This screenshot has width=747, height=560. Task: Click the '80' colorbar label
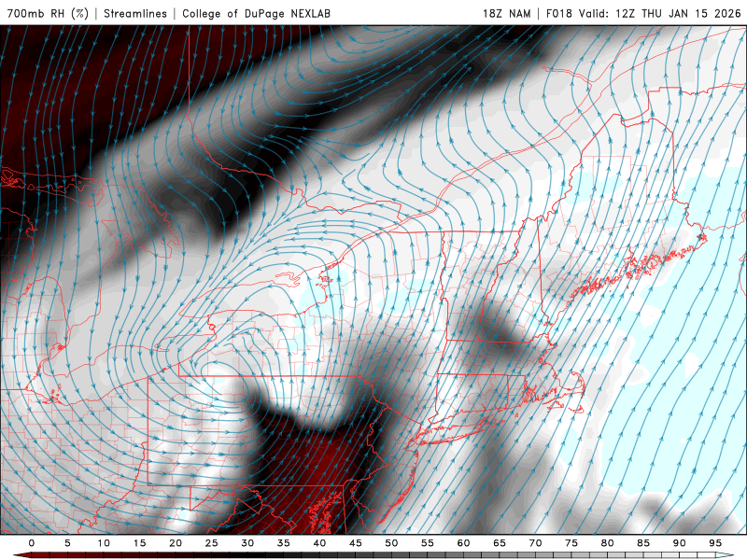[608, 543]
